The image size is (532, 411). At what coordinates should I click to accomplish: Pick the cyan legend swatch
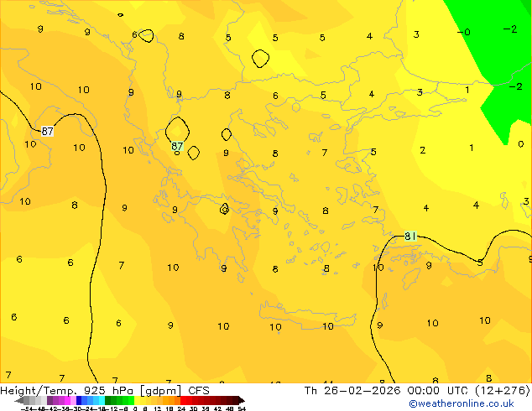[x=102, y=400]
